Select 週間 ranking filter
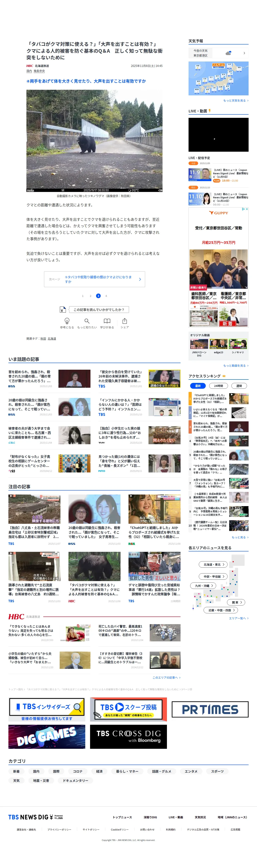Screen dimensions: 257x868 239,386
